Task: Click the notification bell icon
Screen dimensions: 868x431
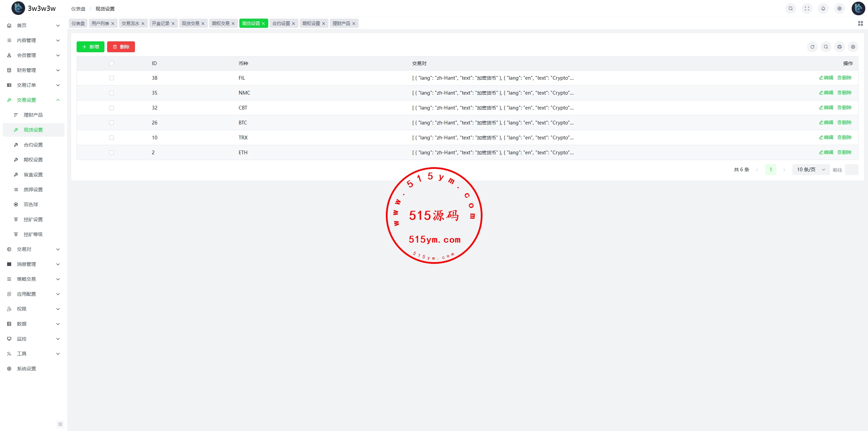Action: [x=823, y=8]
